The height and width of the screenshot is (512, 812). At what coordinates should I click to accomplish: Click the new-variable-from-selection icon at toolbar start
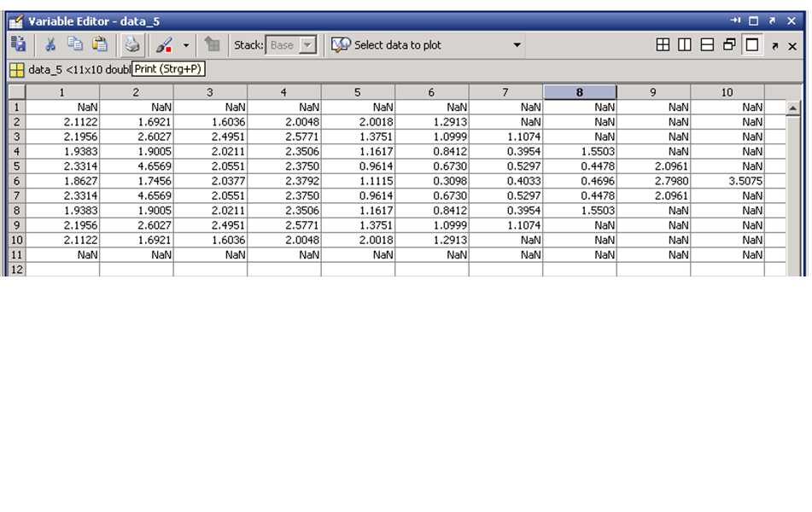point(18,45)
